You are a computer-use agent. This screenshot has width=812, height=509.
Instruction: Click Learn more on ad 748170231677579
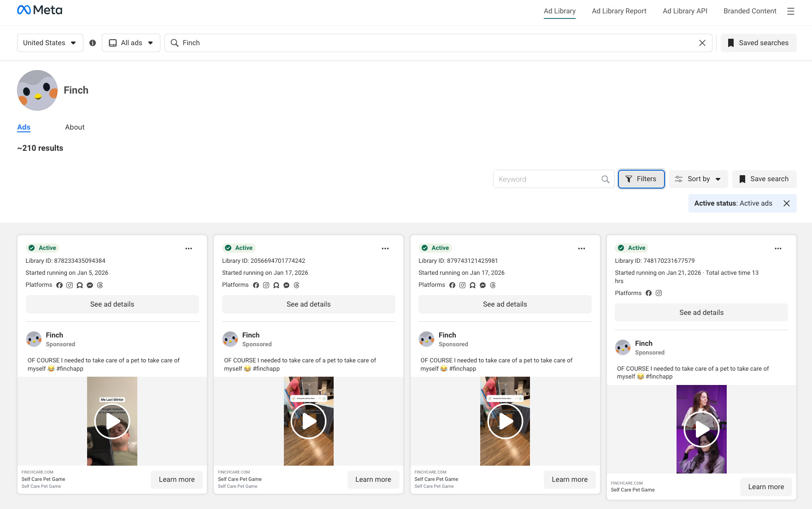[766, 487]
